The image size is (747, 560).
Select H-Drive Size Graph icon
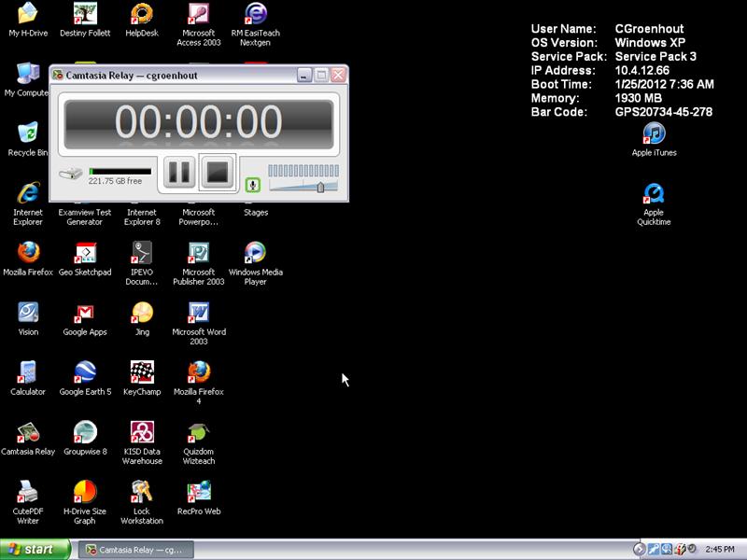pyautogui.click(x=85, y=502)
